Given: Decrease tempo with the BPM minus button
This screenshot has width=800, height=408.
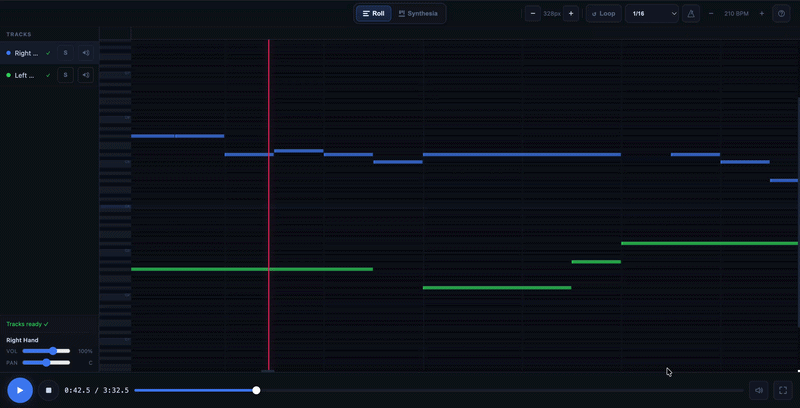Looking at the screenshot, I should pyautogui.click(x=711, y=14).
